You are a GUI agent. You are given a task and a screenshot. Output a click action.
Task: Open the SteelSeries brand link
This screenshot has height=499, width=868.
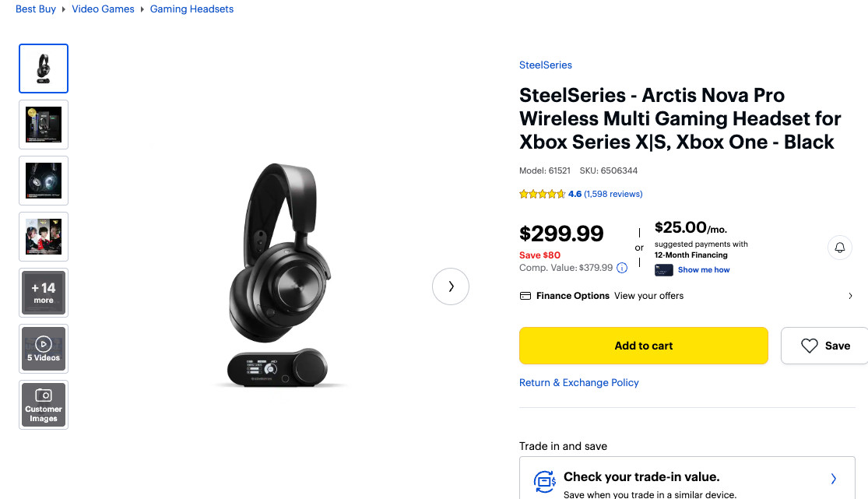pyautogui.click(x=545, y=65)
